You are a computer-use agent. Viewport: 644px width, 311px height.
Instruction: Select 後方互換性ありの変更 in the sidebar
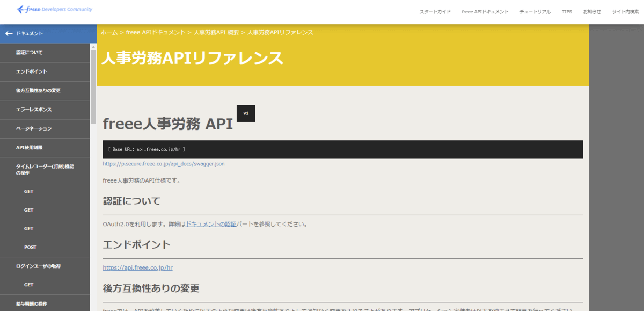click(x=45, y=90)
